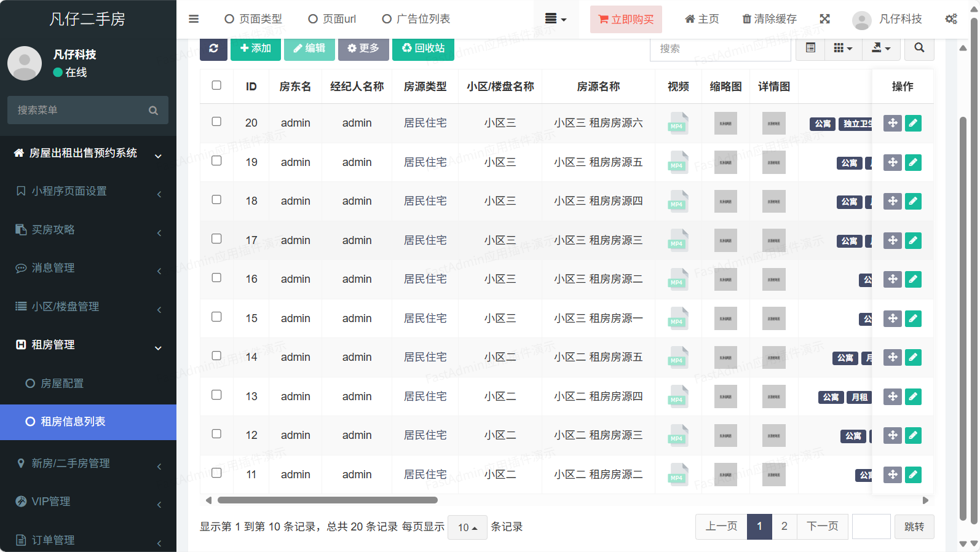Go to page 2 of the records

784,527
